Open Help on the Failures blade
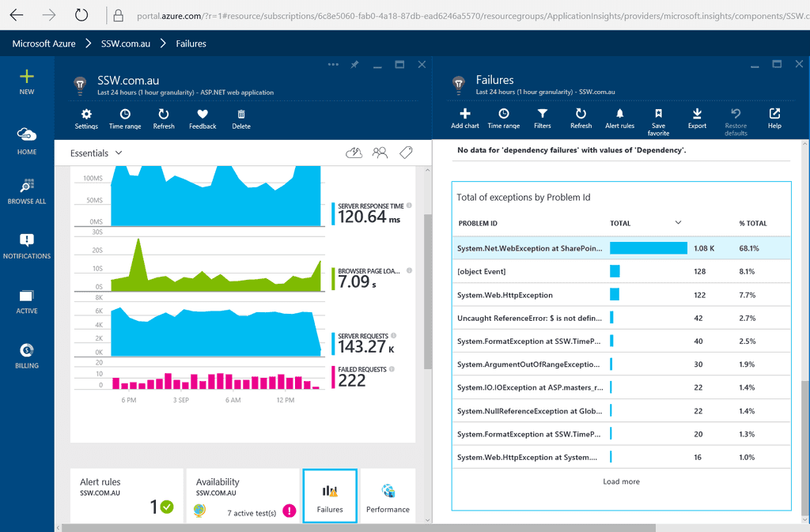The height and width of the screenshot is (532, 810). click(774, 120)
